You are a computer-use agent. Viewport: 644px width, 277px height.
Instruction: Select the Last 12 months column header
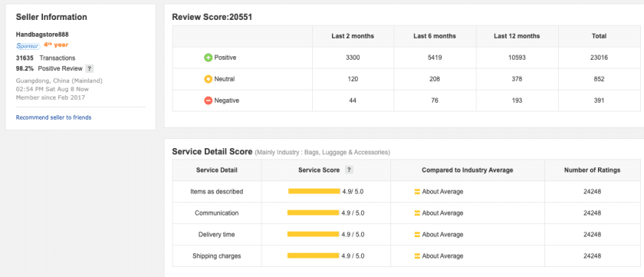click(x=517, y=36)
